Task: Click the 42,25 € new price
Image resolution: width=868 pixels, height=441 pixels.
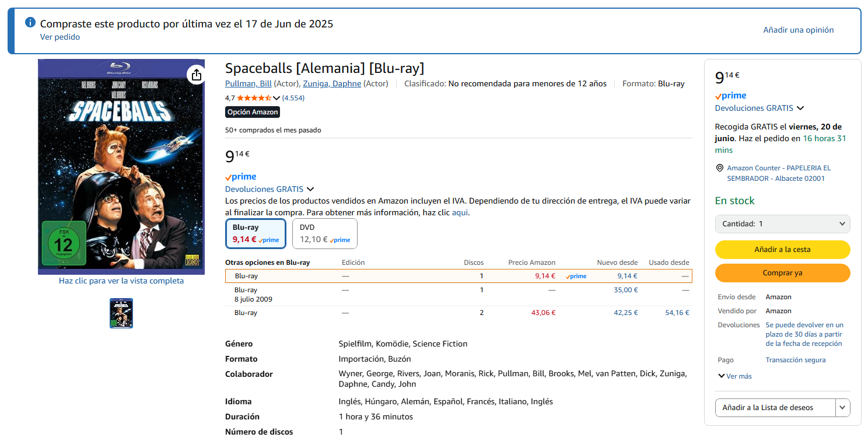Action: pos(626,313)
